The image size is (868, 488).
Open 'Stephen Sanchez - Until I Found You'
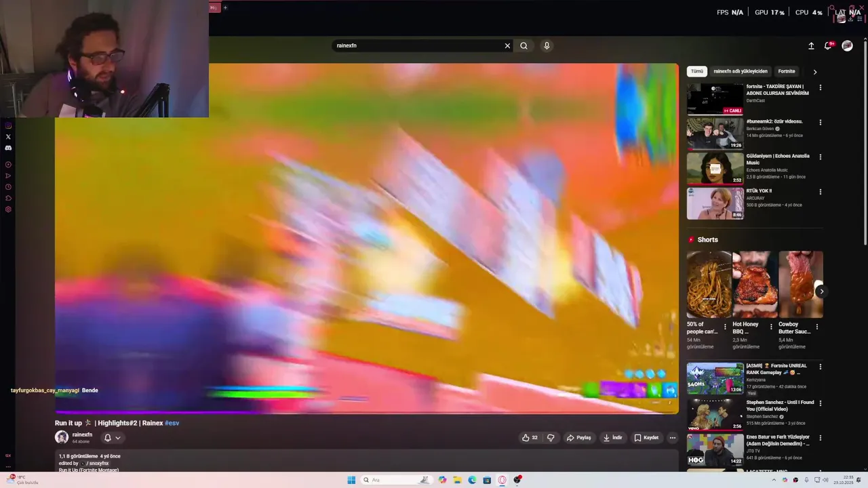coord(715,414)
